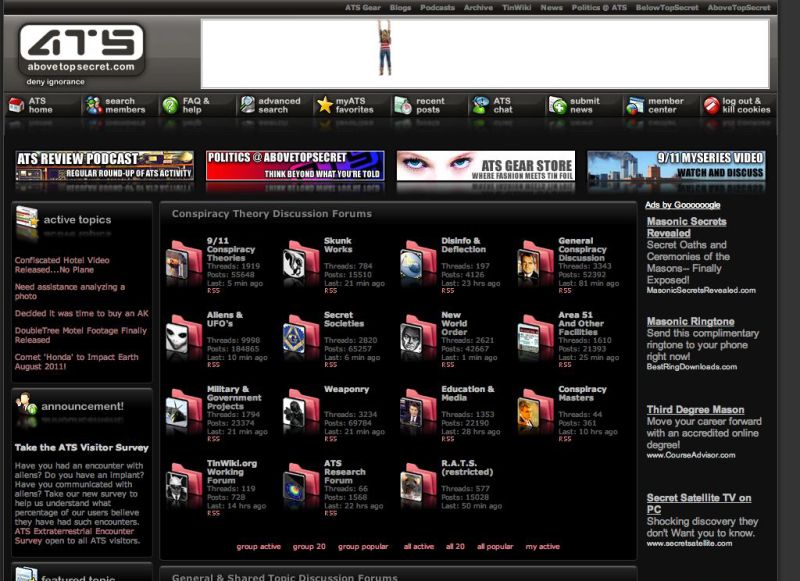
Task: Open the recent posts toolbar button
Action: point(420,105)
